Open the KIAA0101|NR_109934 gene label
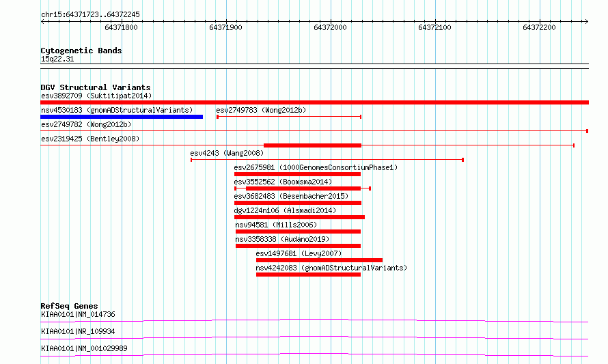Screen dimensions: 608x364 click(x=78, y=331)
